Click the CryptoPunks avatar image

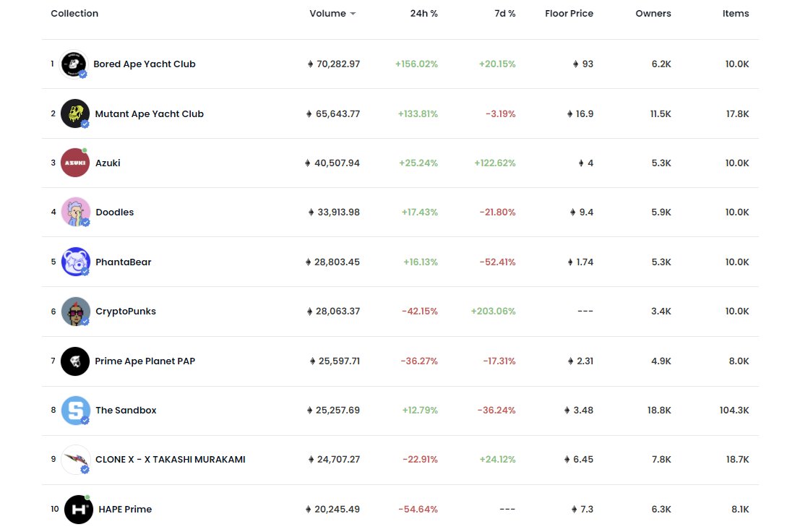click(x=76, y=312)
